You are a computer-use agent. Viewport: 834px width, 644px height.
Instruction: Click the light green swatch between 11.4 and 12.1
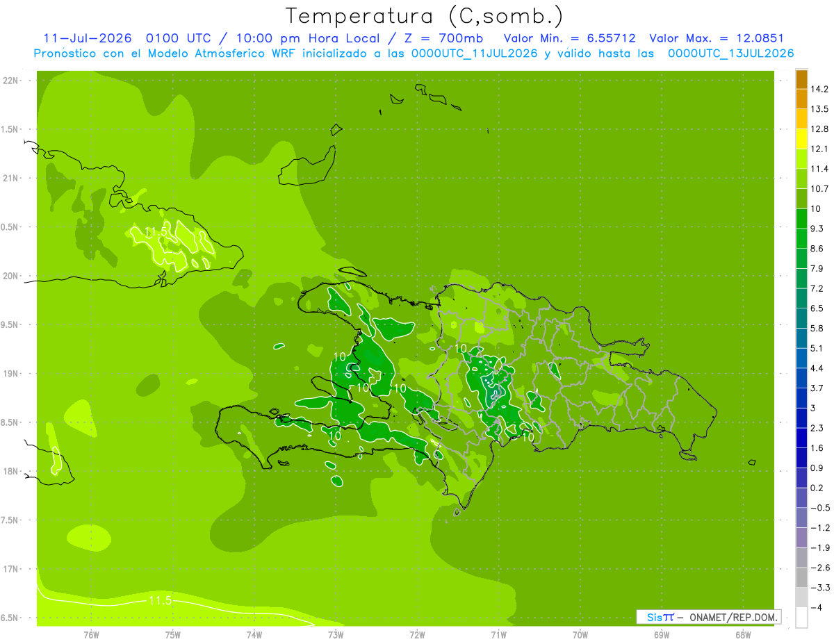point(801,159)
